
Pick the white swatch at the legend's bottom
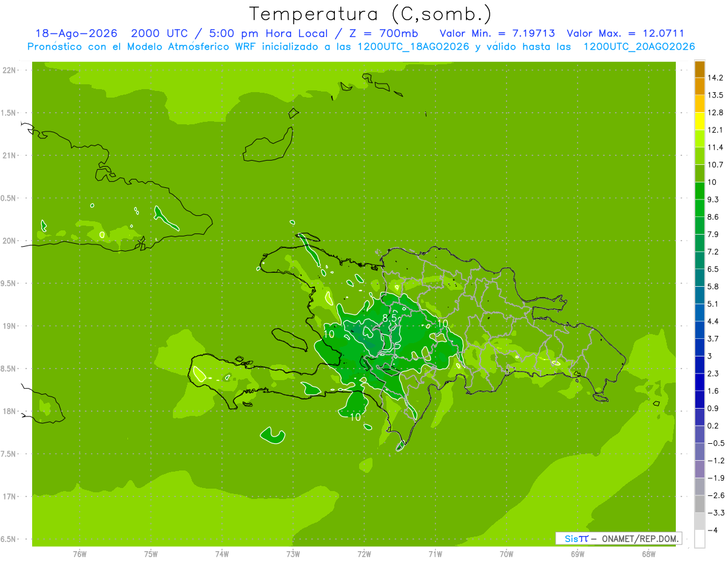coord(699,538)
